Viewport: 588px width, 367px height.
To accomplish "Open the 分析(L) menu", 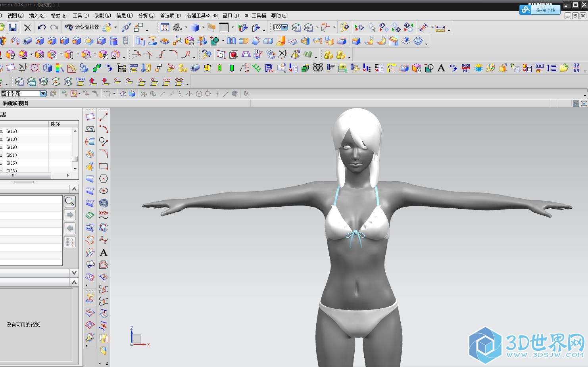I will click(146, 15).
